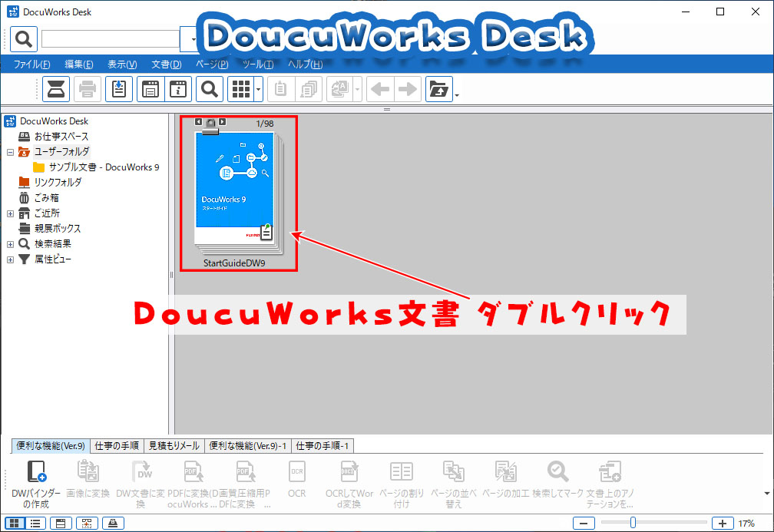774x532 pixels.
Task: Click the back arrow toolbar icon
Action: 380,89
